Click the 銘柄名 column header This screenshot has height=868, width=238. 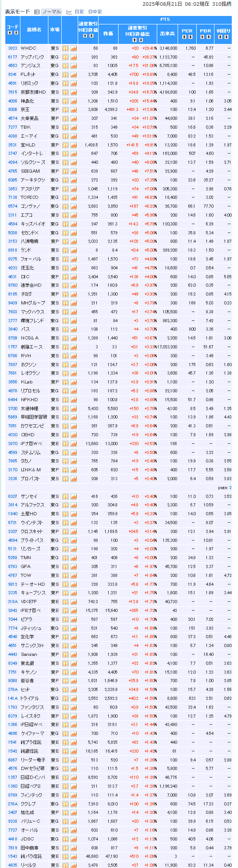tap(34, 29)
